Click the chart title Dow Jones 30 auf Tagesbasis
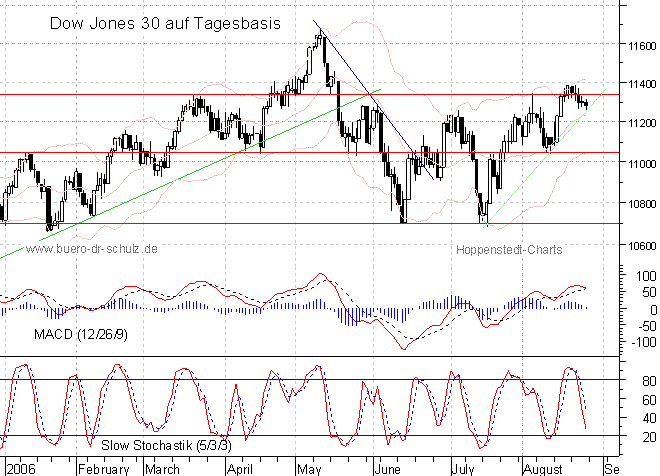The width and height of the screenshot is (660, 476). click(165, 23)
